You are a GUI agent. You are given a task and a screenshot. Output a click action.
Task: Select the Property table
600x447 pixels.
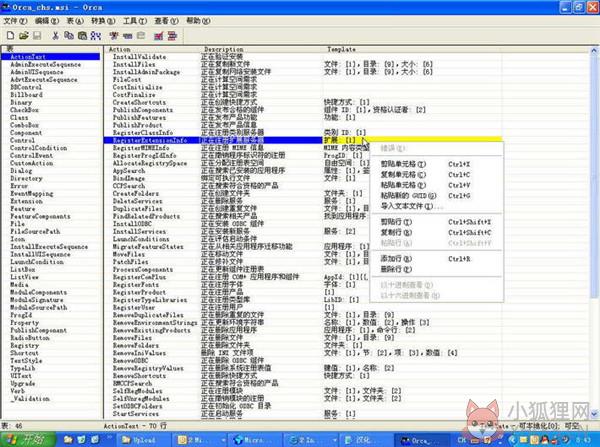[24, 323]
